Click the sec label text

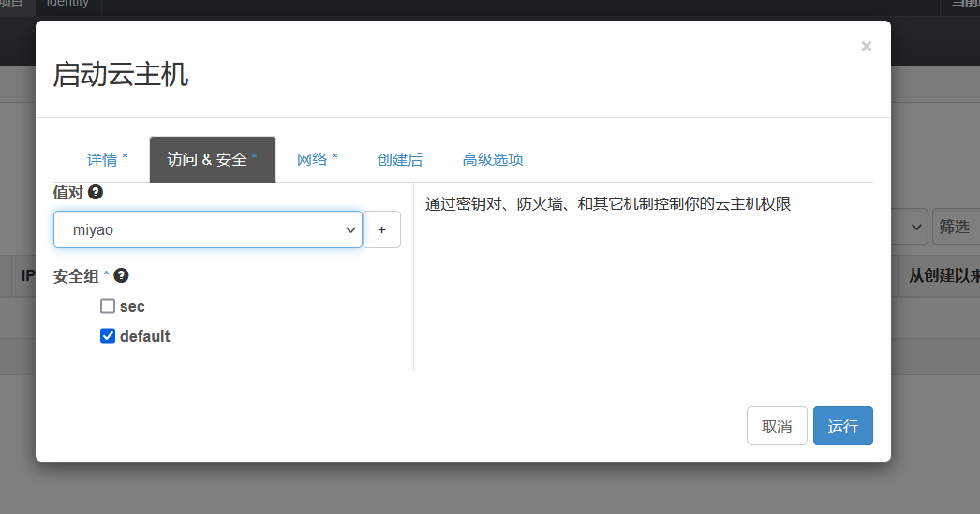[132, 307]
